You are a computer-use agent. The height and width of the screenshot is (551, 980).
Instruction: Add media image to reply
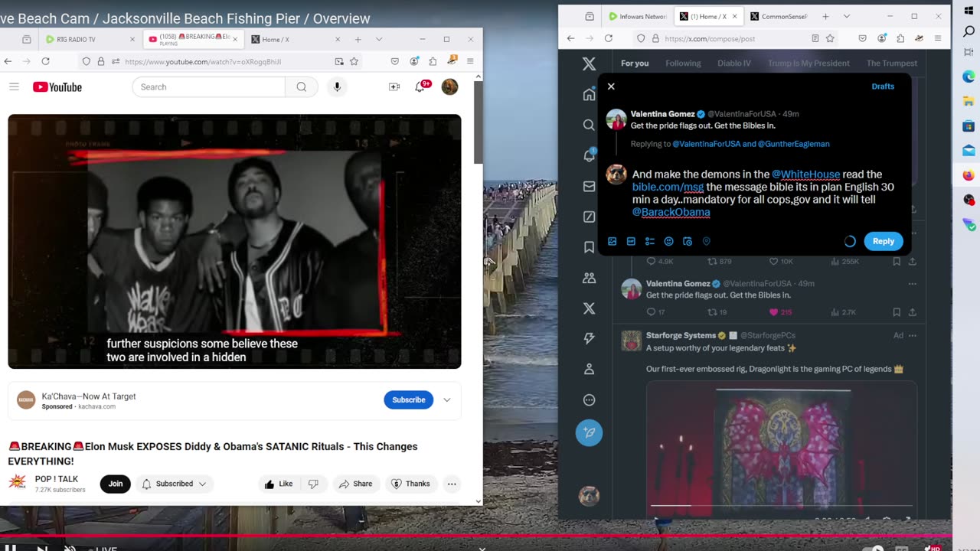pos(612,241)
